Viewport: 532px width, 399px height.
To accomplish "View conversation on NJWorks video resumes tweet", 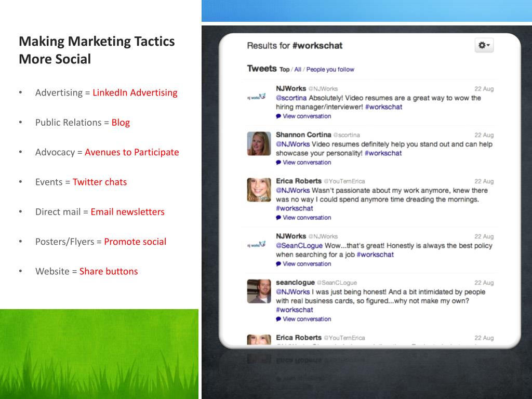I will [x=307, y=116].
